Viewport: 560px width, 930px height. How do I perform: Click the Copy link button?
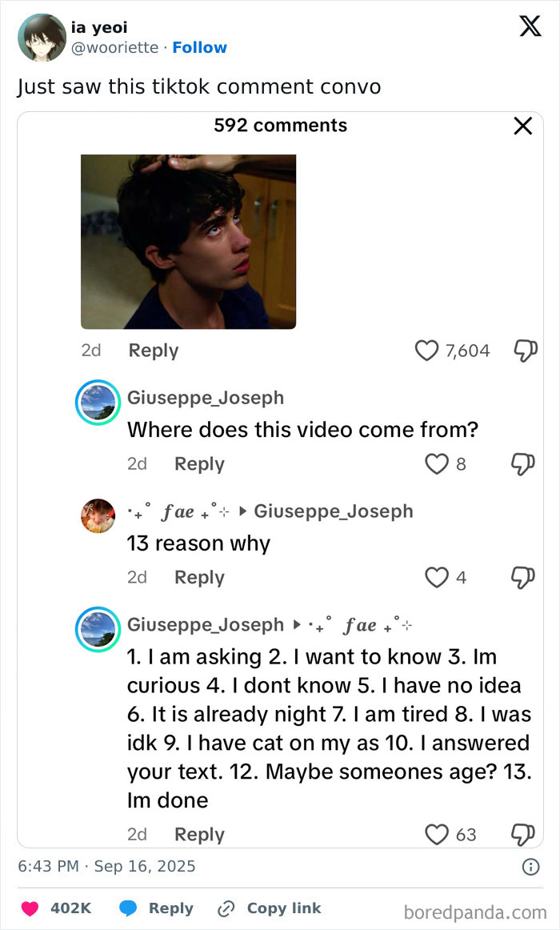point(270,908)
